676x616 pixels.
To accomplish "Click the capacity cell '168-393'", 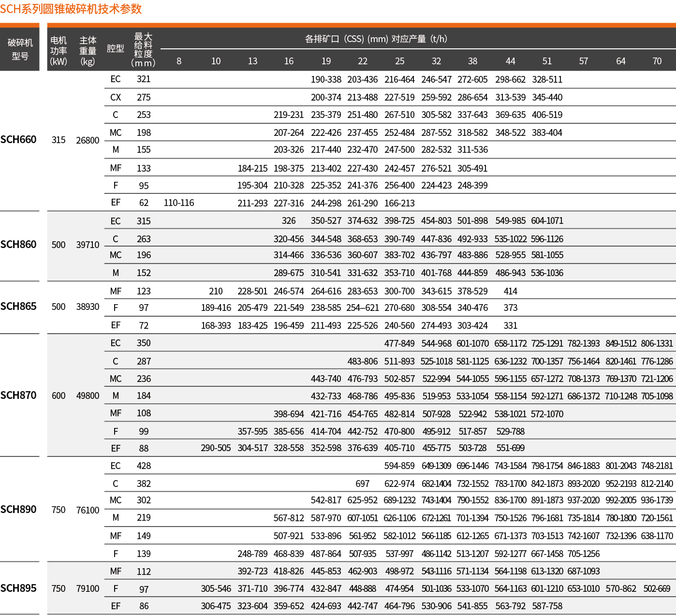I will pos(216,326).
